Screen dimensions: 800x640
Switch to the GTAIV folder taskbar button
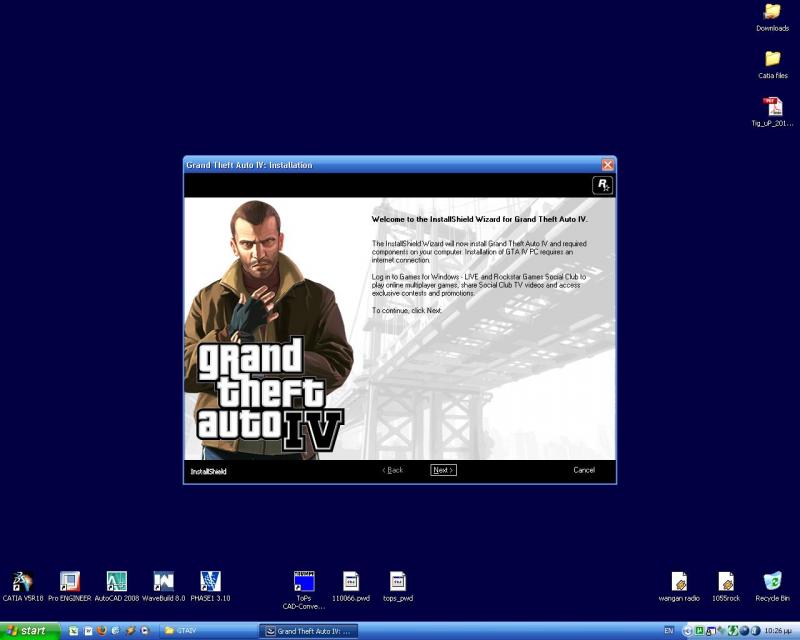(207, 631)
